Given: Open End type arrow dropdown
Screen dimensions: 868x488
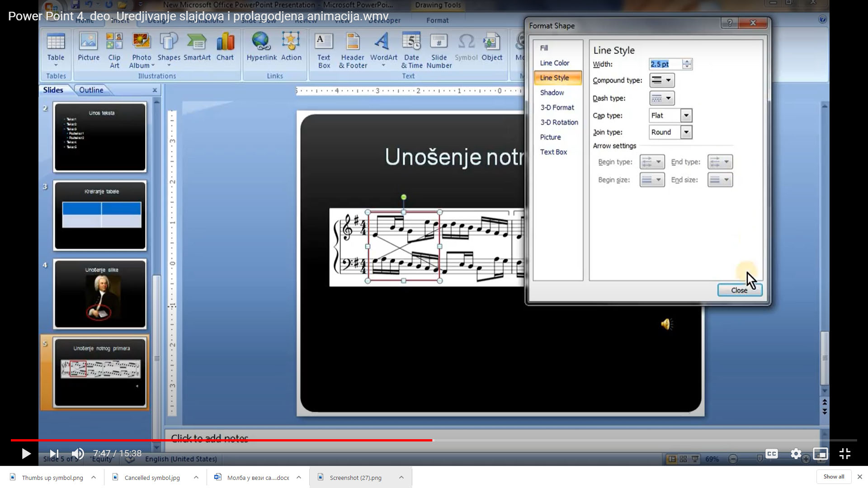Looking at the screenshot, I should (720, 162).
